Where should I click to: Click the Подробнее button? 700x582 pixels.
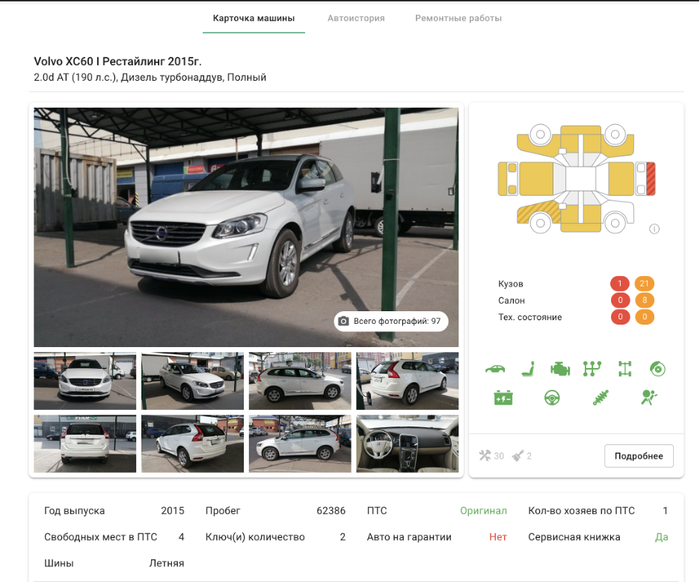click(638, 456)
